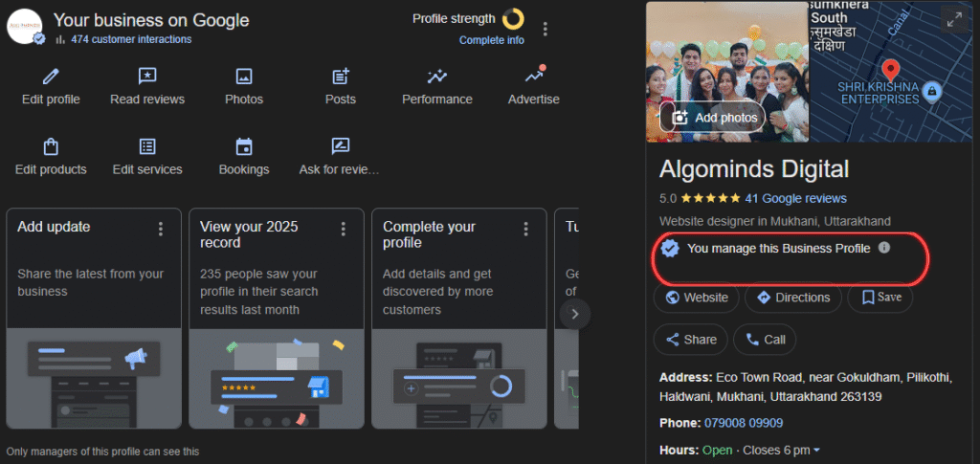
Task: Click the Add photos button
Action: pyautogui.click(x=715, y=118)
